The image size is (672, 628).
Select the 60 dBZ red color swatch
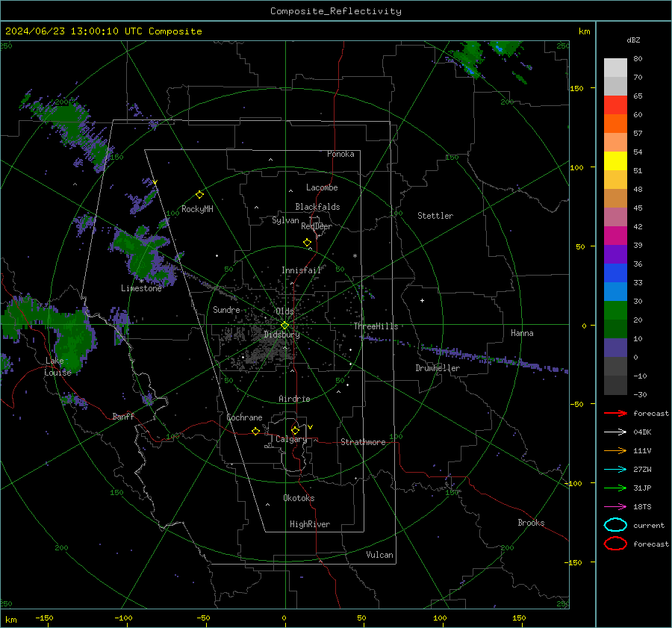[x=615, y=105]
